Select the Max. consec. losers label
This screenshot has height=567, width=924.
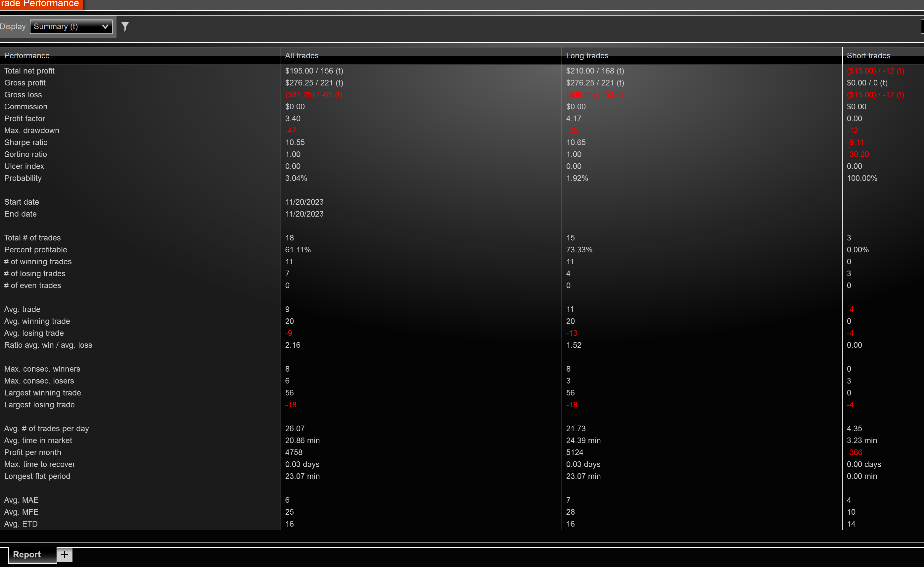[39, 381]
